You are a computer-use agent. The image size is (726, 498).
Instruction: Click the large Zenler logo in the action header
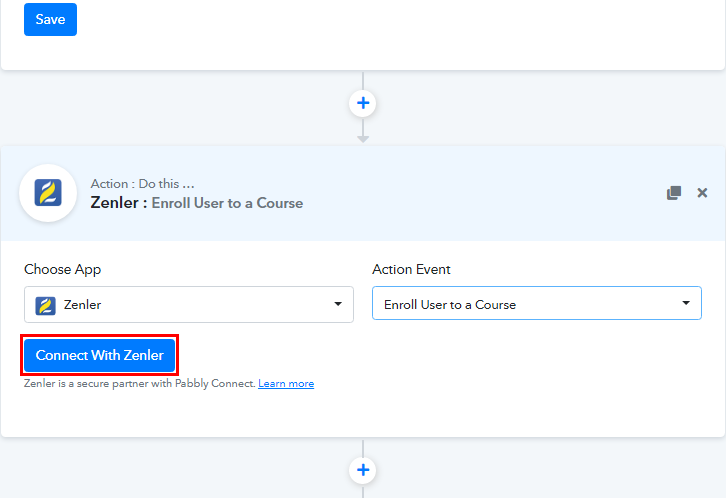tap(48, 193)
